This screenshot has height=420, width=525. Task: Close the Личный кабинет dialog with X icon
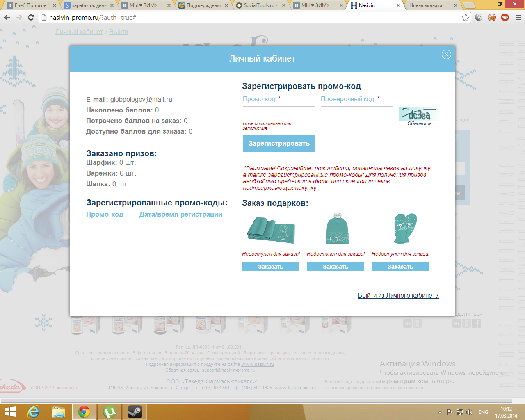coord(446,55)
